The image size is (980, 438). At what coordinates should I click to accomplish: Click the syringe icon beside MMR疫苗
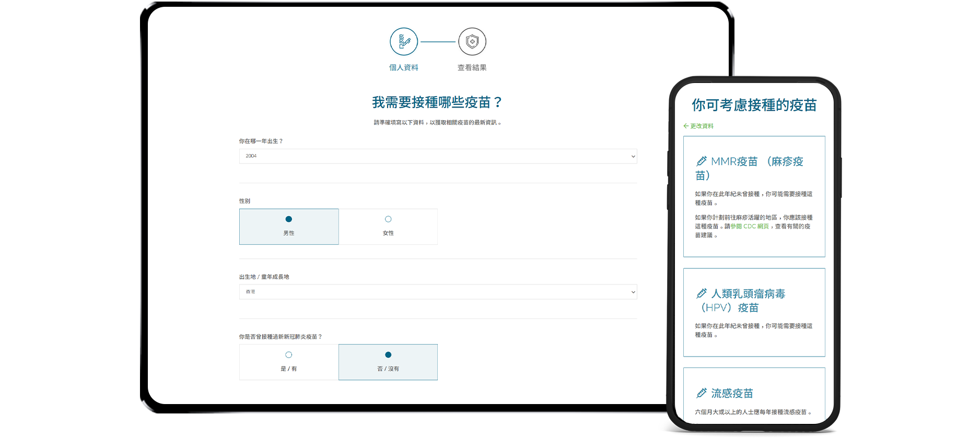pyautogui.click(x=701, y=161)
